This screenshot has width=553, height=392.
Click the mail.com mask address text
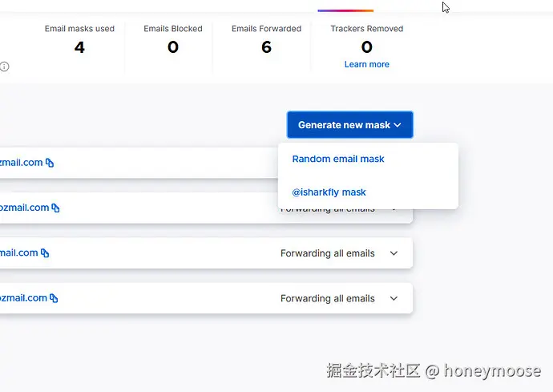18,253
